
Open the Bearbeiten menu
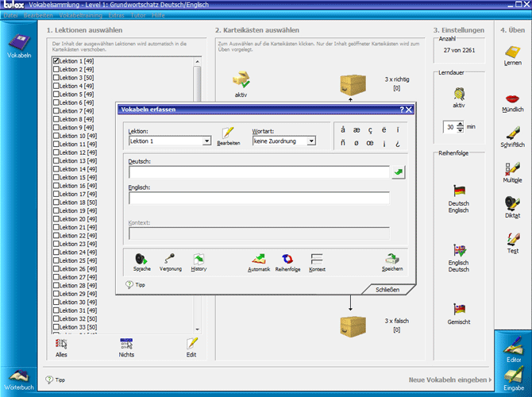[x=38, y=15]
